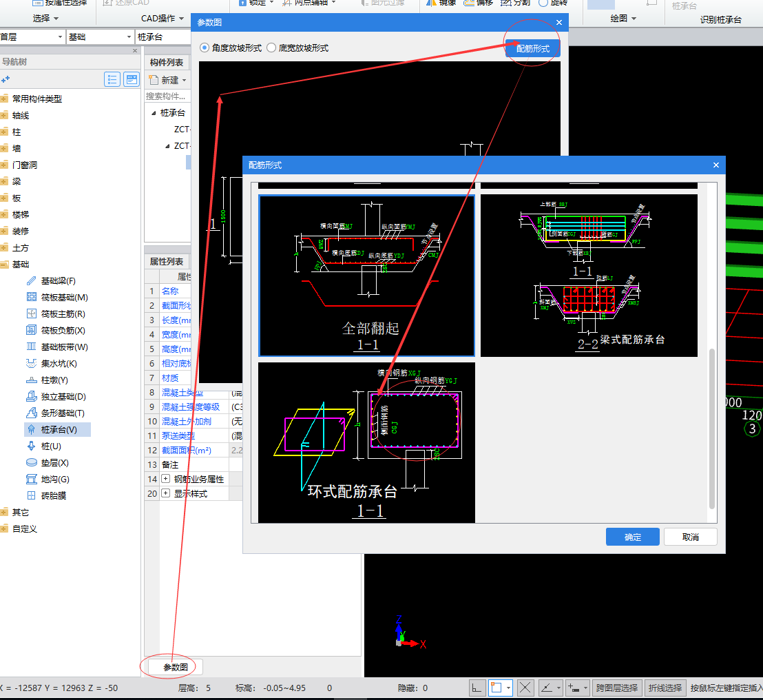Select the 梁式配筋承台 thumbnail
The width and height of the screenshot is (763, 700).
tap(589, 276)
